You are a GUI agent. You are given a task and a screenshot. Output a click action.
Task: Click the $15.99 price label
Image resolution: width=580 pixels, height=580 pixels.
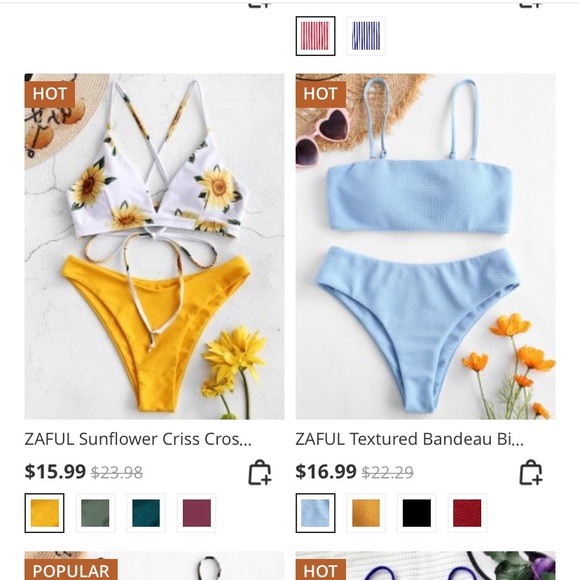tap(55, 472)
